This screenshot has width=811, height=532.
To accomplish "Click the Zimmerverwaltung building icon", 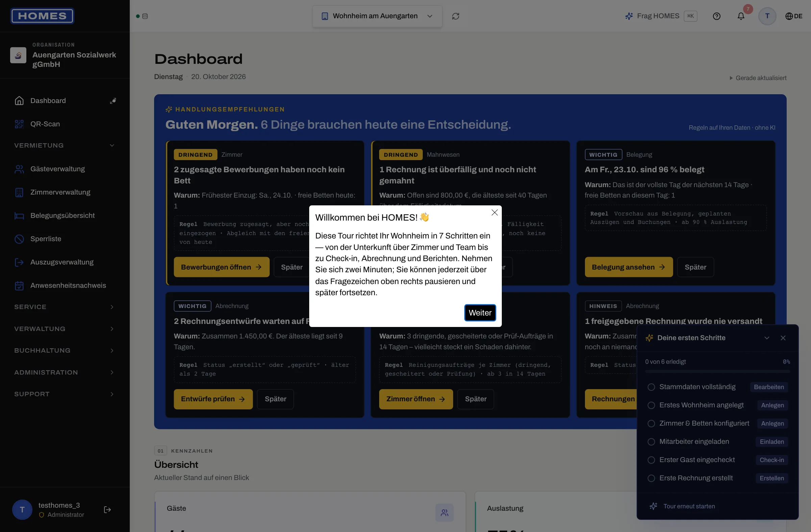I will (x=19, y=192).
